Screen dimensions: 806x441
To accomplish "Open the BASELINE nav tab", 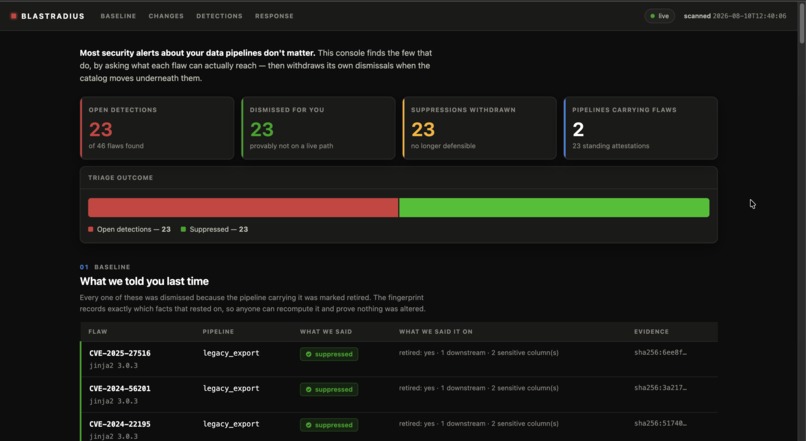I will (118, 16).
